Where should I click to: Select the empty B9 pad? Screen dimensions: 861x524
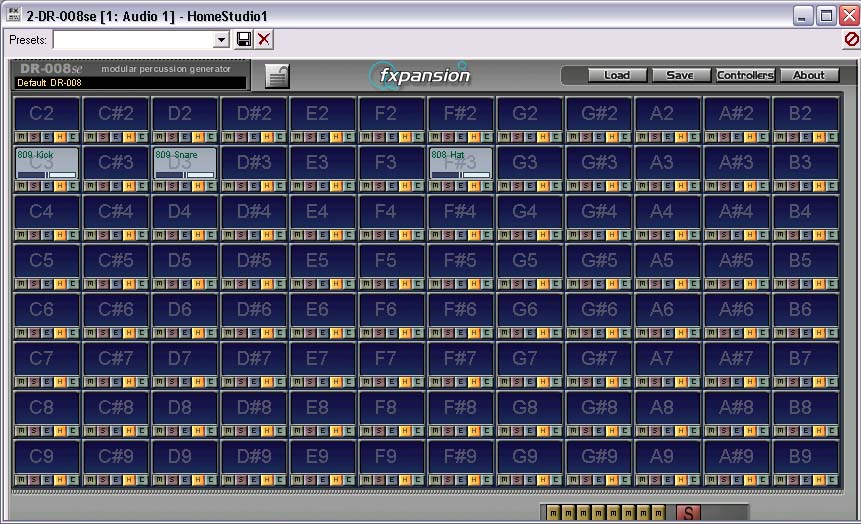click(x=806, y=456)
